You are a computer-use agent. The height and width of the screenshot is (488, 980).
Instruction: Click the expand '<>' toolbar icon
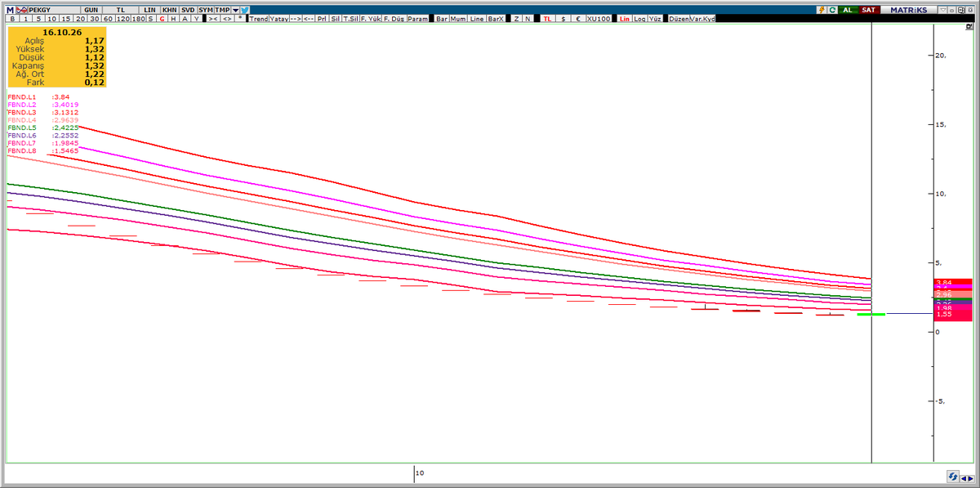(x=226, y=18)
